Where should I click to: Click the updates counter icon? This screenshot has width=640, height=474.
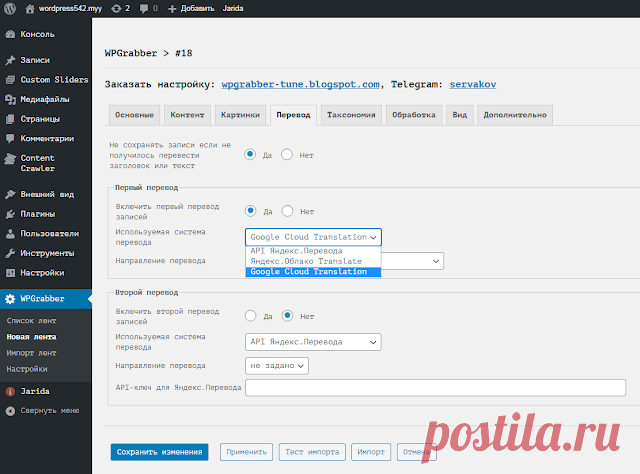(116, 9)
